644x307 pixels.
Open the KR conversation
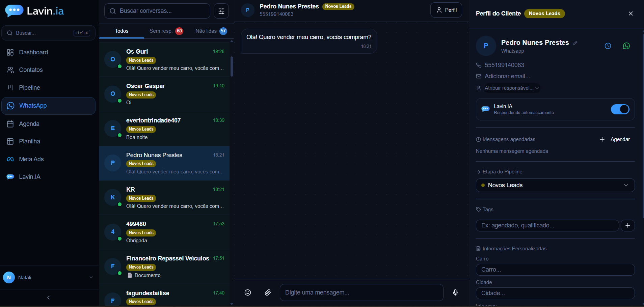click(x=164, y=198)
